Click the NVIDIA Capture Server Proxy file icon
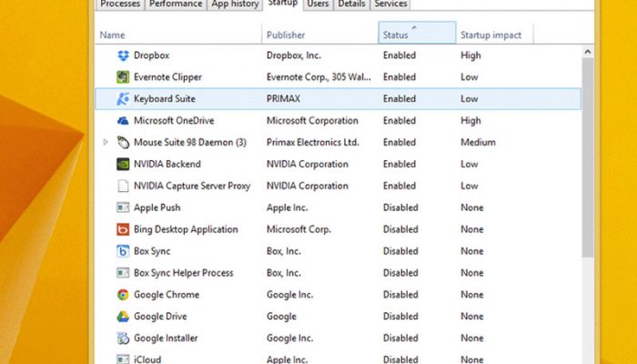Image resolution: width=637 pixels, height=364 pixels. point(123,186)
